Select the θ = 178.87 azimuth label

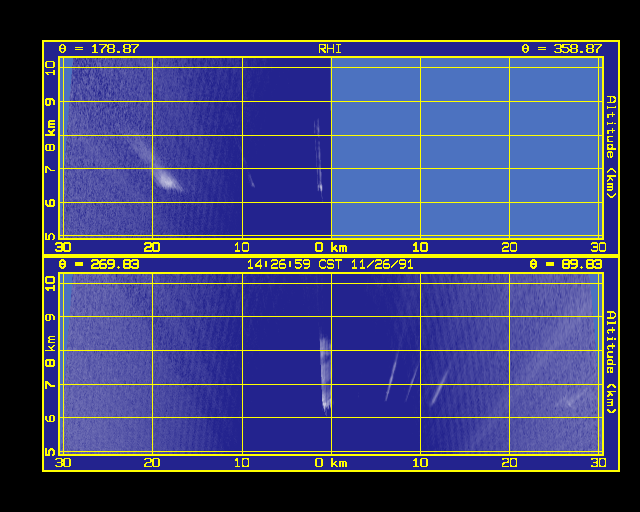coord(99,49)
